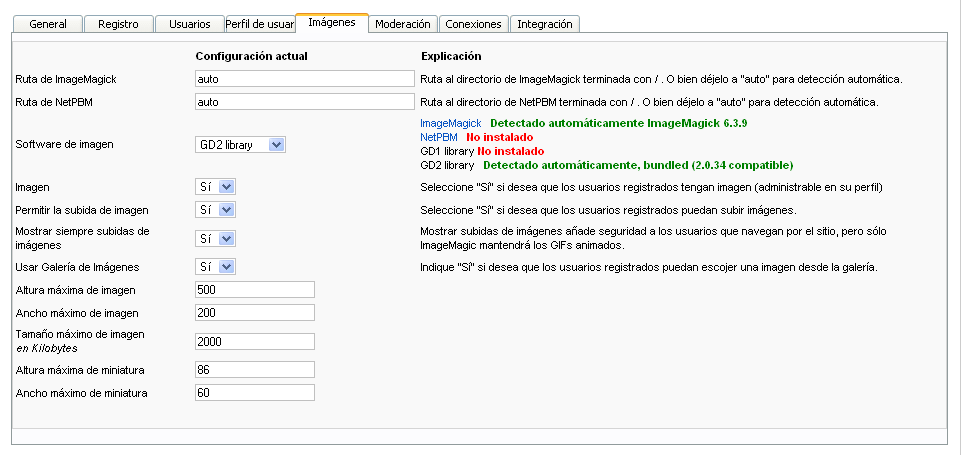Open the Usar Galería de Imágenes dropdown

pyautogui.click(x=215, y=267)
